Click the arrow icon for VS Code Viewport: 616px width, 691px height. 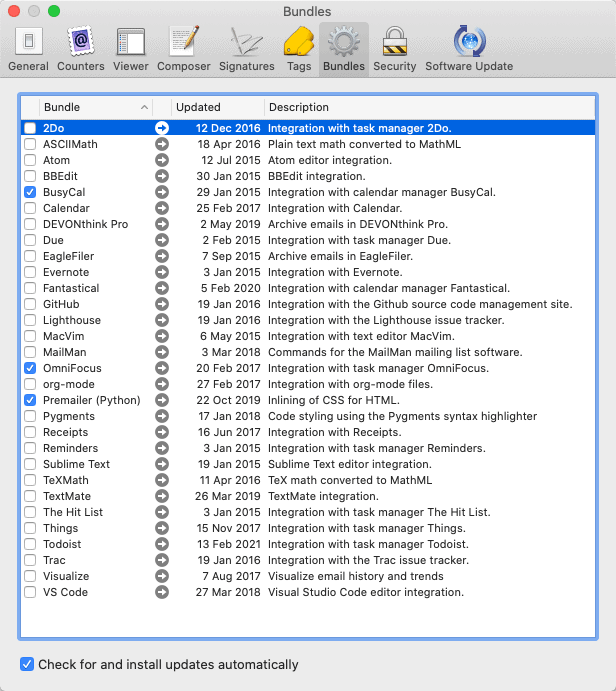click(162, 592)
